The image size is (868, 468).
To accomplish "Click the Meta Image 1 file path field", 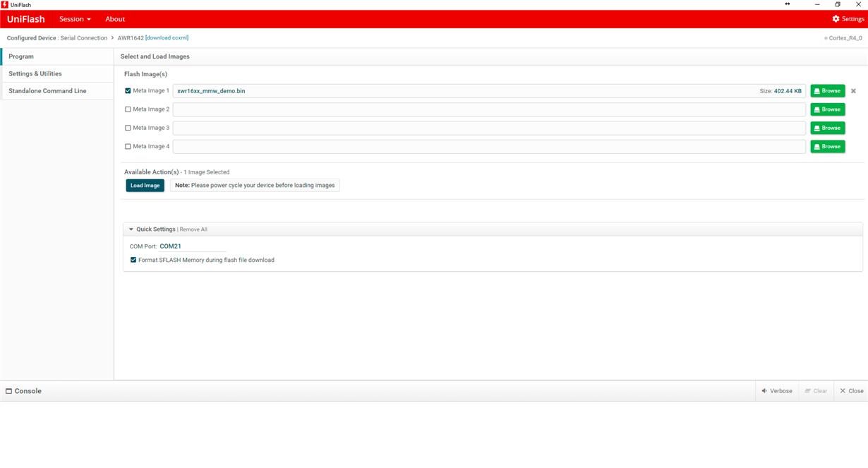I will point(489,91).
